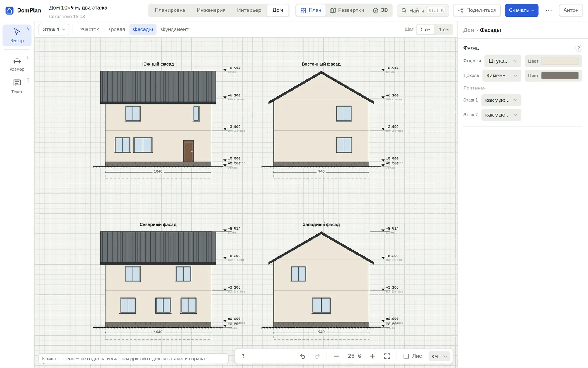Expand the Этаж 1 finish dropdown in panel
Screen dimensions: 588x368
(501, 100)
